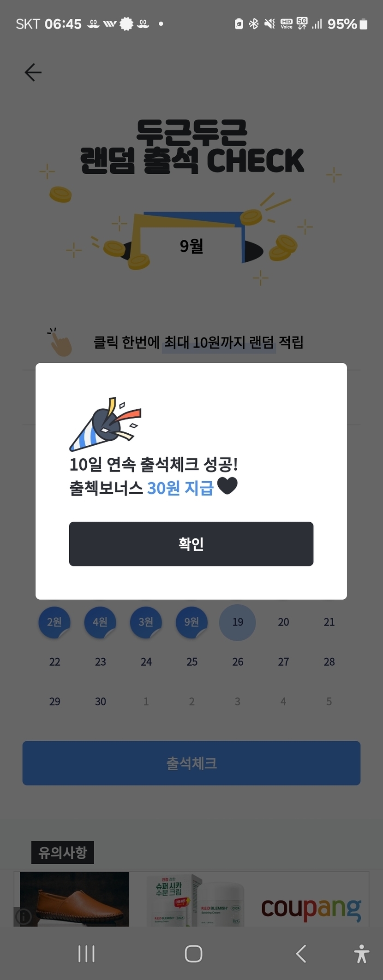Open the accessibility shortcut icon
383x980 pixels.
point(362,954)
